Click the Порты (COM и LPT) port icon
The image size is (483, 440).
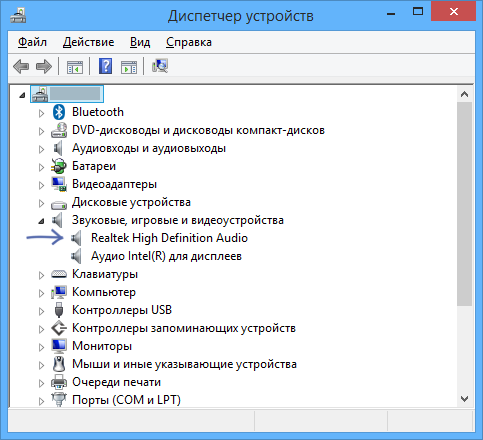(x=59, y=399)
